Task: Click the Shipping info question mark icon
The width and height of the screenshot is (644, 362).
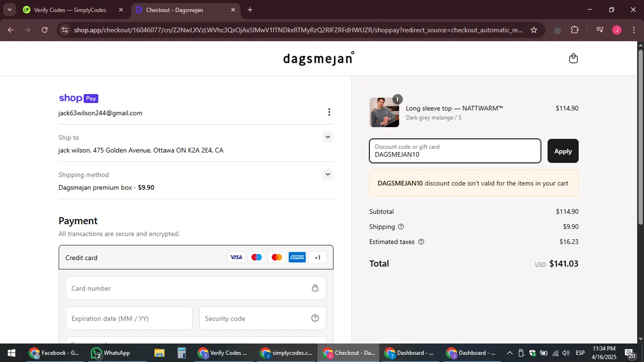Action: pyautogui.click(x=401, y=227)
